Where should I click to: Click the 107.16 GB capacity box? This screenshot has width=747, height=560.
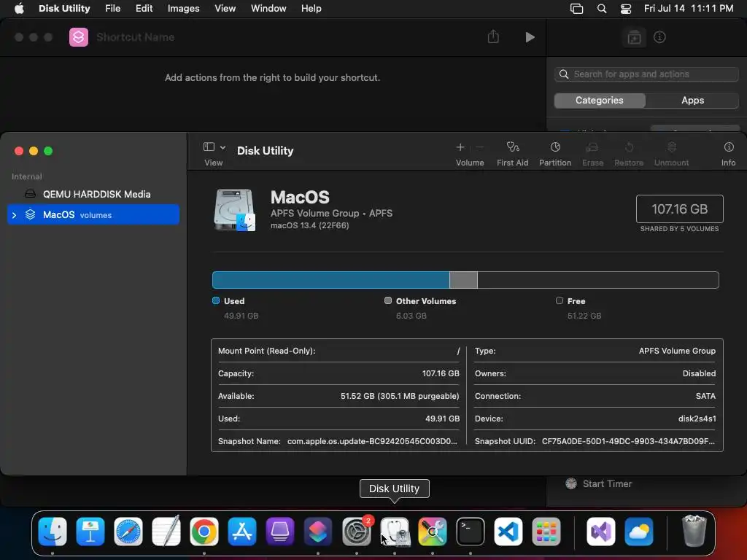[679, 209]
